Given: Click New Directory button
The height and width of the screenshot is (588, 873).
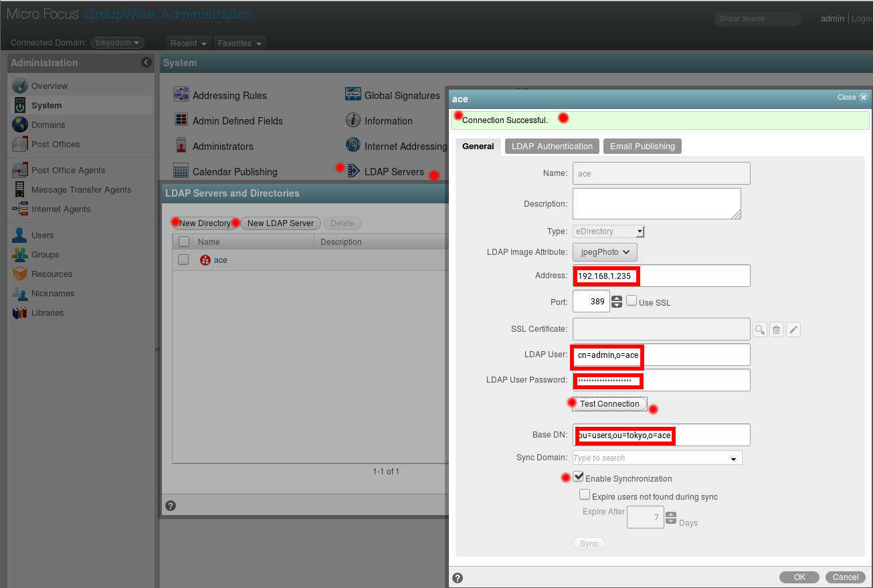Looking at the screenshot, I should [x=205, y=223].
